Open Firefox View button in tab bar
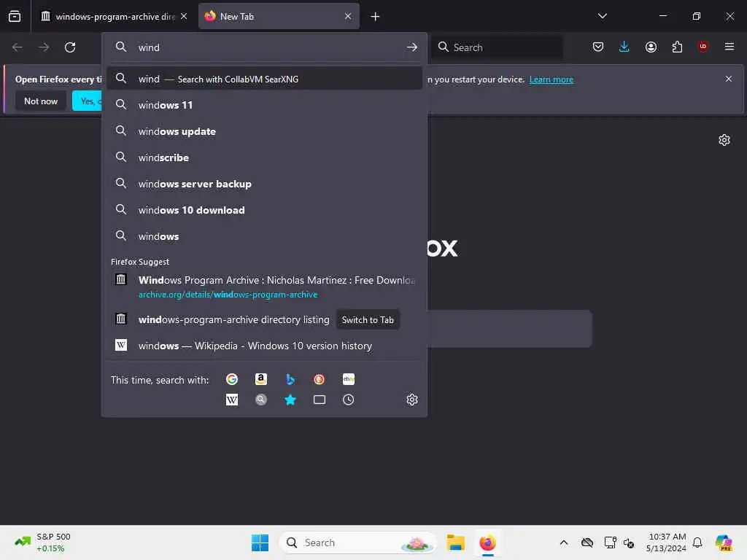The width and height of the screenshot is (747, 560). pos(15,16)
